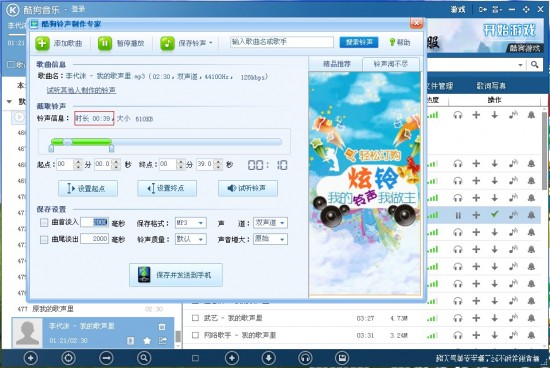Open the 铃声质量 quality dropdown

190,239
